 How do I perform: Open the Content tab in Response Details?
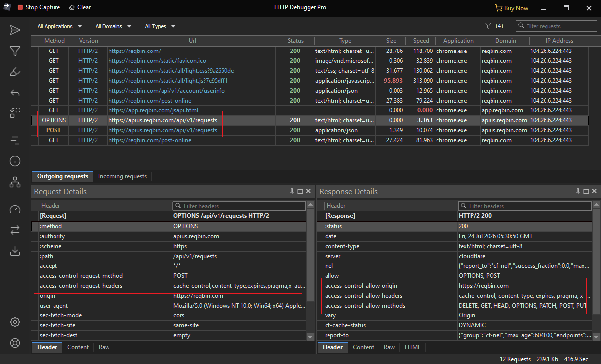point(364,347)
